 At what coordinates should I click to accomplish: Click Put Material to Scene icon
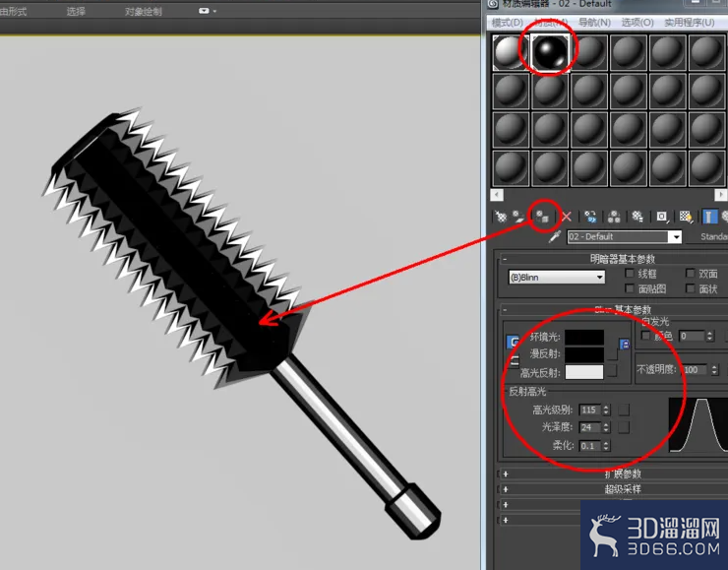coord(518,217)
